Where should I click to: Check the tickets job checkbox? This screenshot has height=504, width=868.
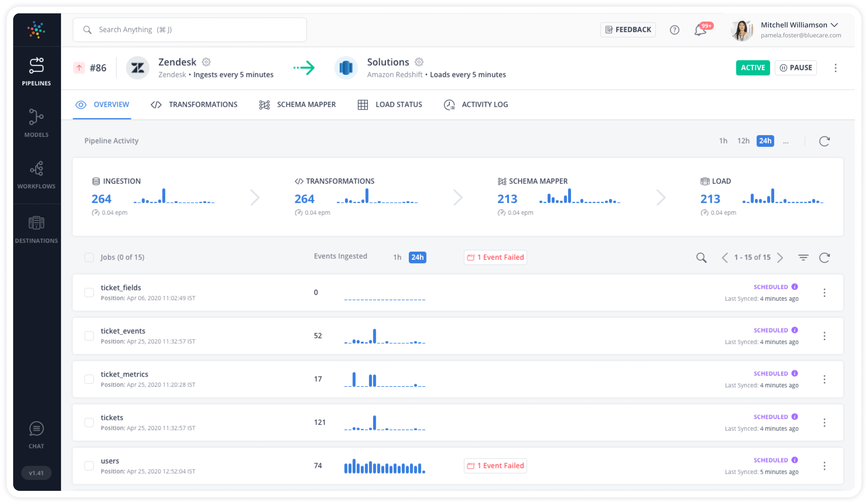click(x=89, y=423)
